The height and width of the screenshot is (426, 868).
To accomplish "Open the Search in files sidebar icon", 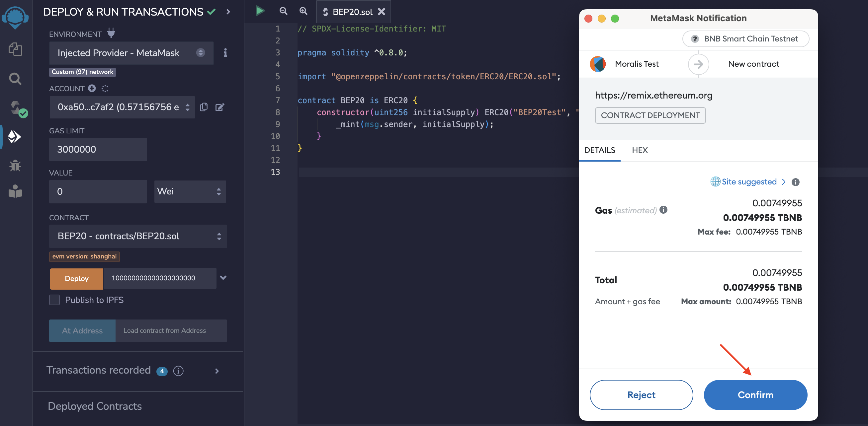I will [x=15, y=78].
